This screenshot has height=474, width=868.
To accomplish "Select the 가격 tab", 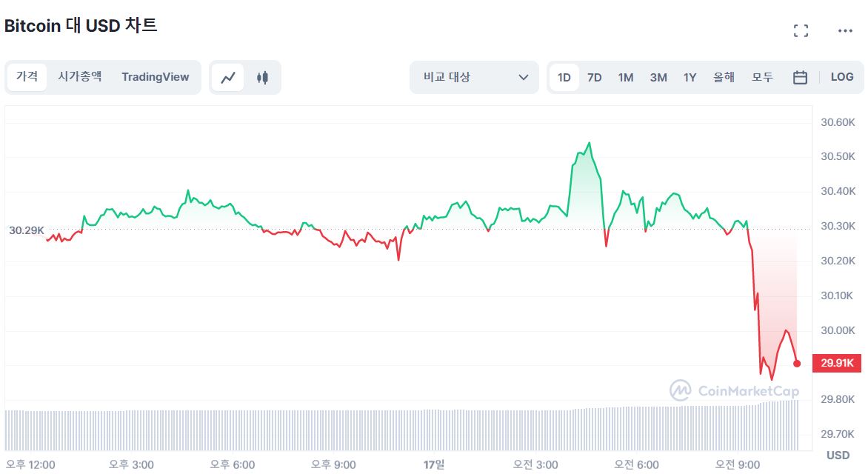I will pos(27,76).
